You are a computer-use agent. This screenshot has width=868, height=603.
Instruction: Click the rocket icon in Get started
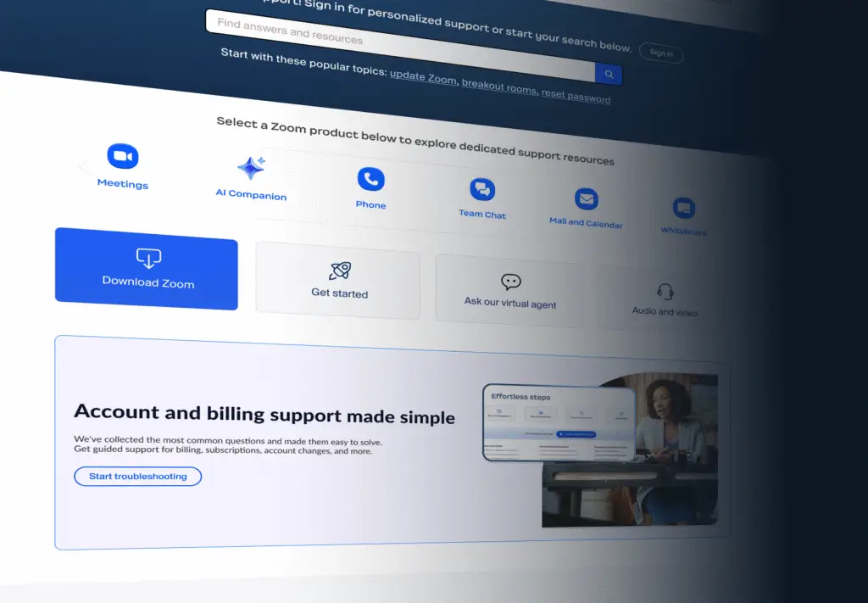(x=340, y=271)
